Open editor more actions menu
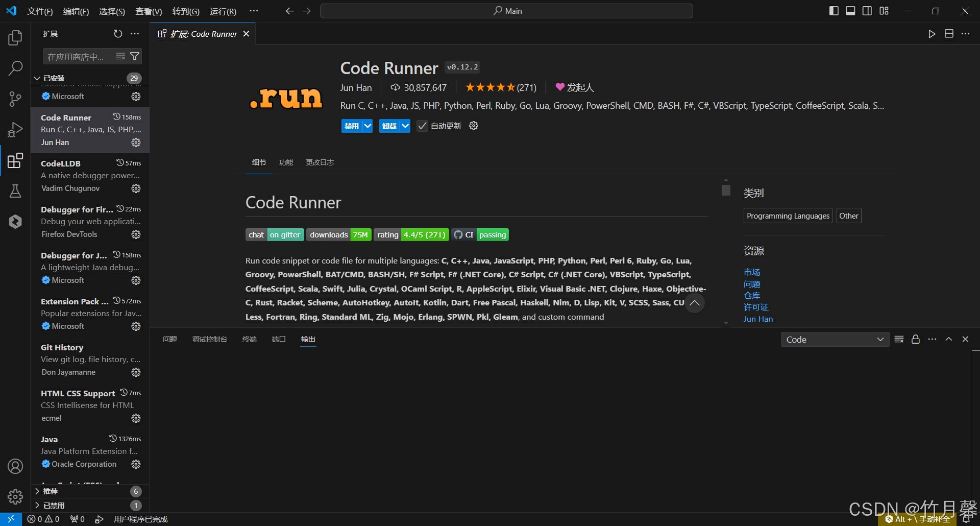The height and width of the screenshot is (526, 980). coord(965,34)
